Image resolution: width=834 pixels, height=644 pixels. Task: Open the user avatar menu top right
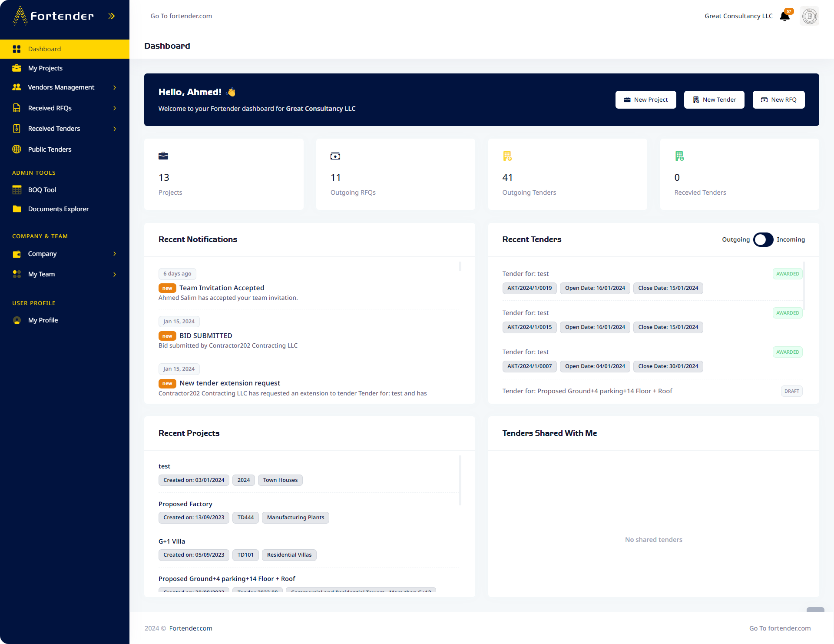click(x=809, y=16)
